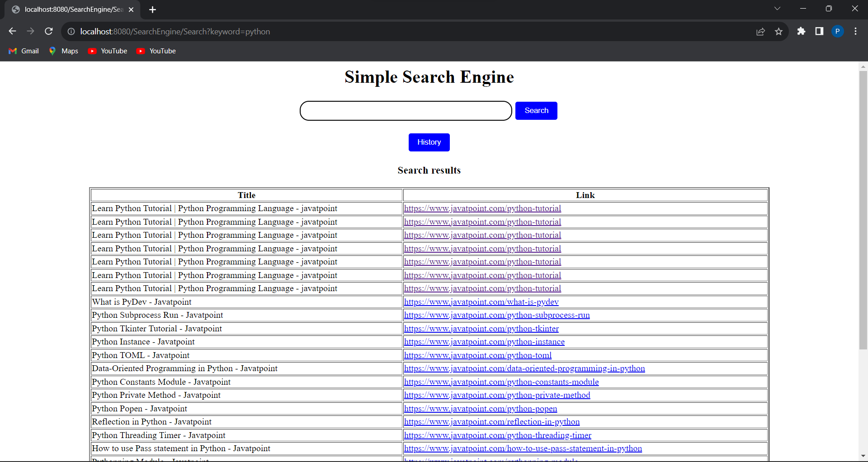
Task: Open the side panel icon
Action: point(819,32)
